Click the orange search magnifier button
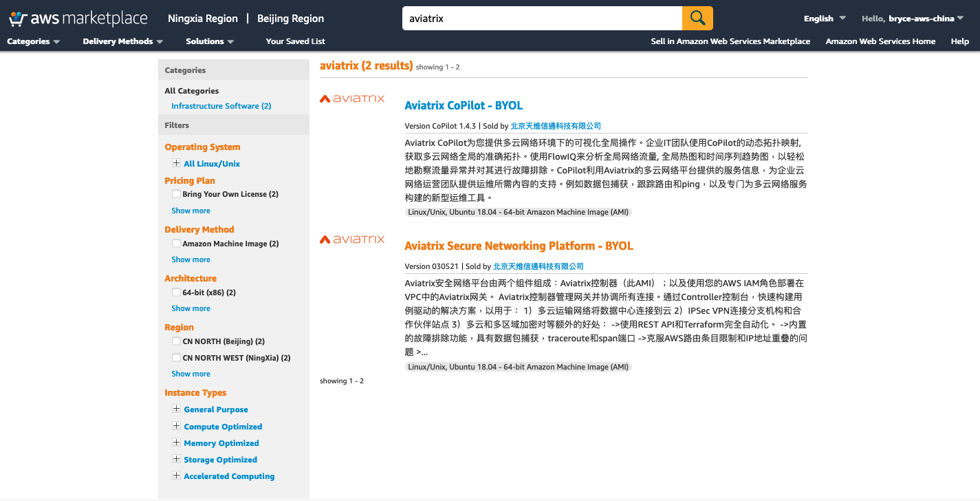 (x=697, y=18)
